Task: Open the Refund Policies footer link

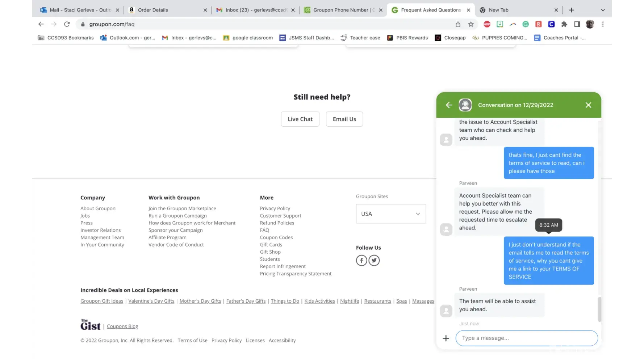Action: tap(277, 223)
